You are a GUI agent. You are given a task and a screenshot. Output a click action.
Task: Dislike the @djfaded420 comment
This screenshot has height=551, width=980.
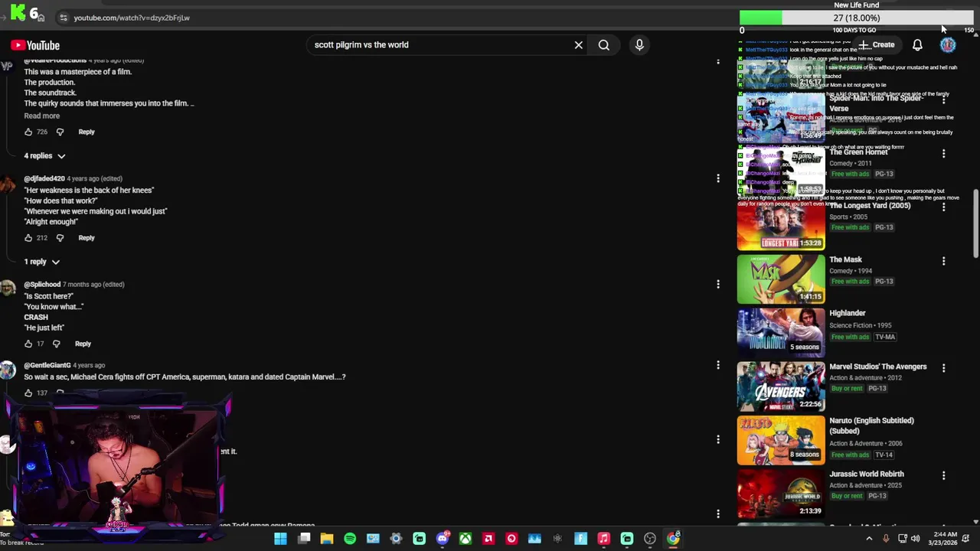(x=60, y=238)
